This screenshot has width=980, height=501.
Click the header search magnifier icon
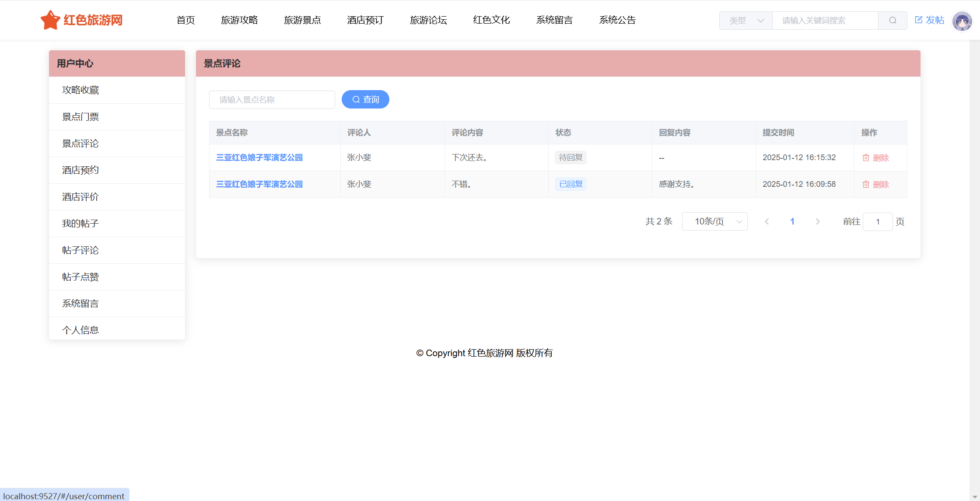click(x=892, y=21)
